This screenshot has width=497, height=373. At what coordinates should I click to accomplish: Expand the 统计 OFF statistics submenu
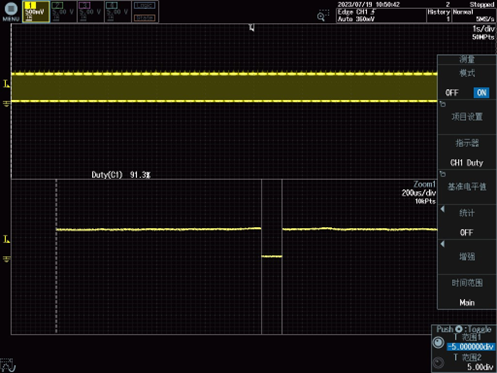tap(467, 222)
